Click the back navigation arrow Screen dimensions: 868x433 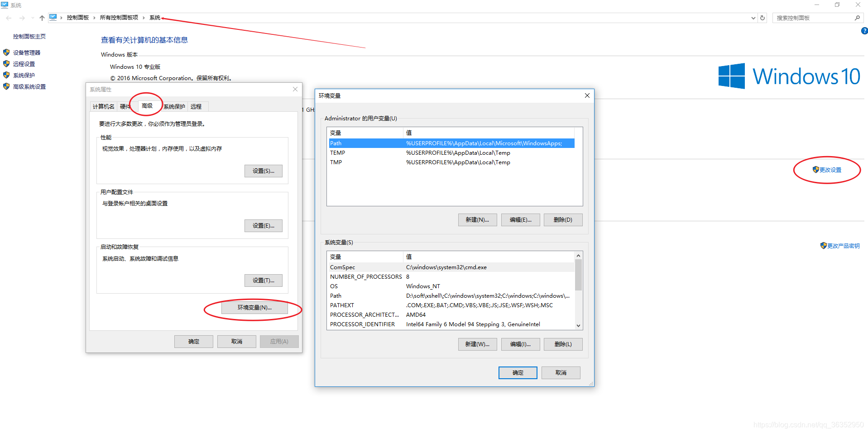(x=9, y=18)
